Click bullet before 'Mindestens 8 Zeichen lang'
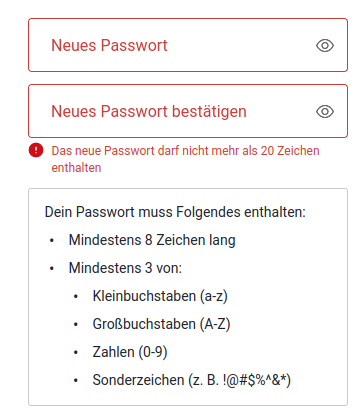 [52, 240]
